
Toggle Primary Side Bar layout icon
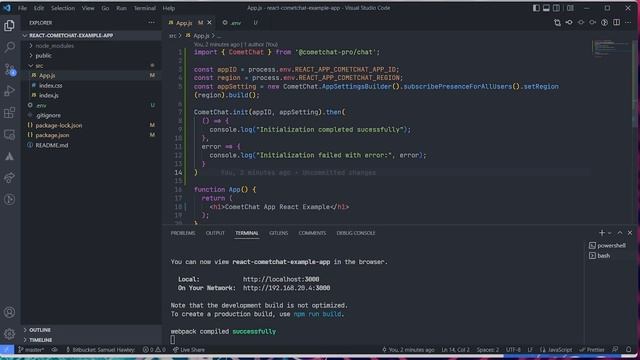click(x=536, y=8)
